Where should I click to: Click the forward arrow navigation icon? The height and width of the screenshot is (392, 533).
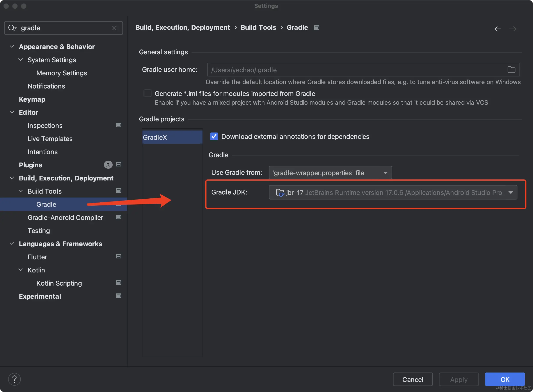[513, 29]
